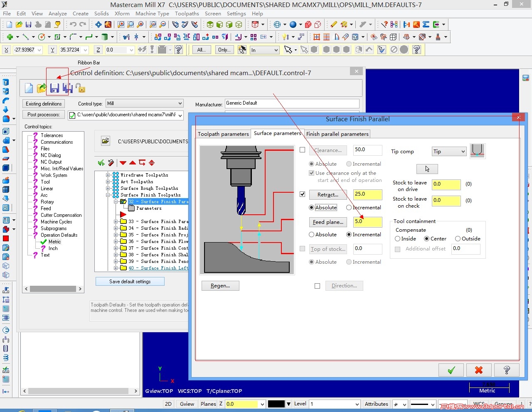This screenshot has height=412, width=532.
Task: Click the red up-arrow icon above toolpath tree
Action: (x=133, y=163)
